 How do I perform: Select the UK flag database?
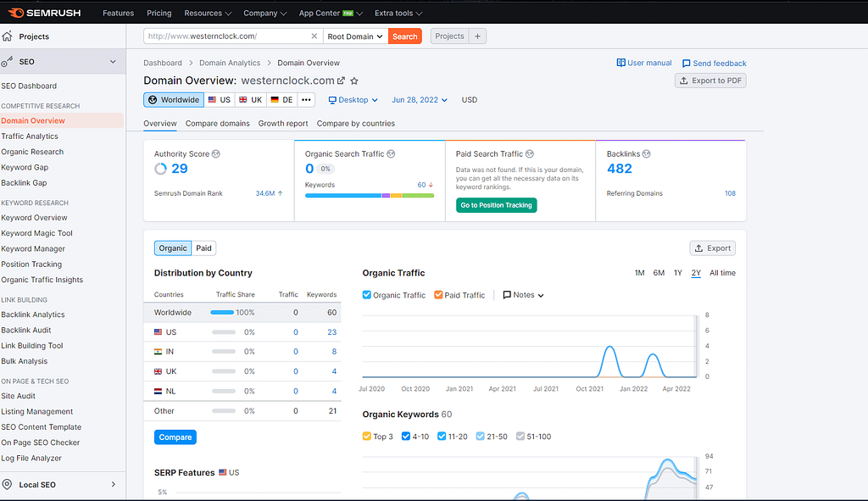click(x=250, y=100)
